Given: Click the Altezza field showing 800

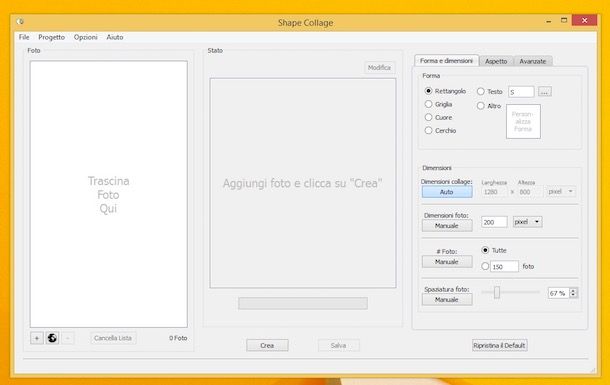Looking at the screenshot, I should [x=529, y=192].
